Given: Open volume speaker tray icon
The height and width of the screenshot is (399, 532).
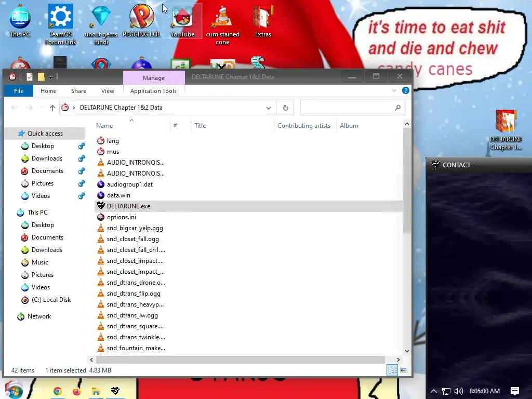Looking at the screenshot, I should 458,391.
